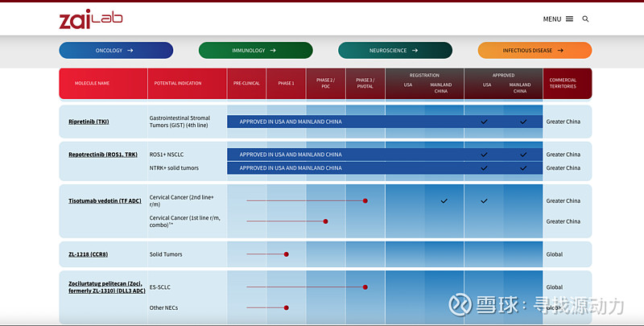Viewport: 644px width, 326px height.
Task: Click the PHASE 1 column header
Action: click(286, 83)
